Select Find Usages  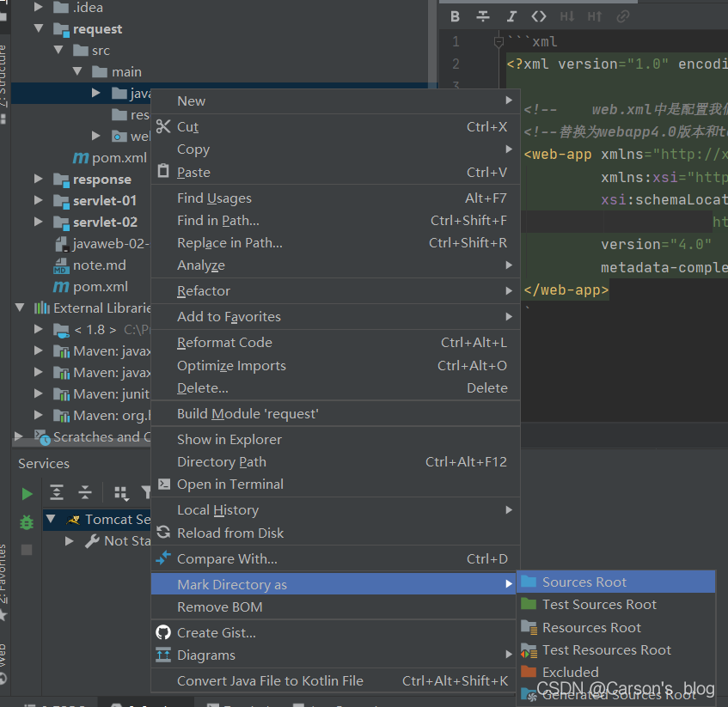pyautogui.click(x=335, y=198)
